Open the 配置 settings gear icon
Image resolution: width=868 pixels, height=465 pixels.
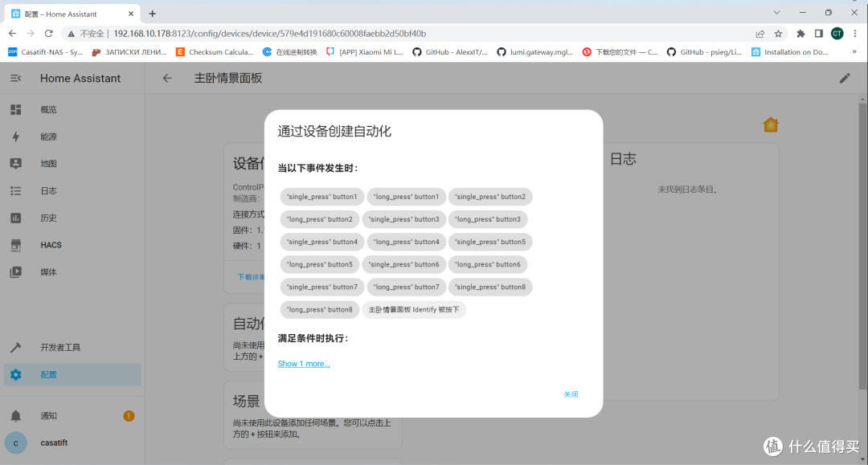[15, 374]
